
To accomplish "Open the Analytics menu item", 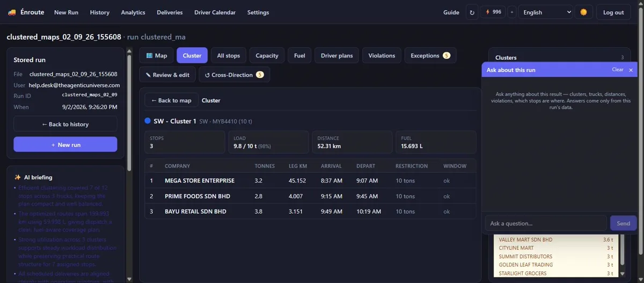I will pos(133,12).
